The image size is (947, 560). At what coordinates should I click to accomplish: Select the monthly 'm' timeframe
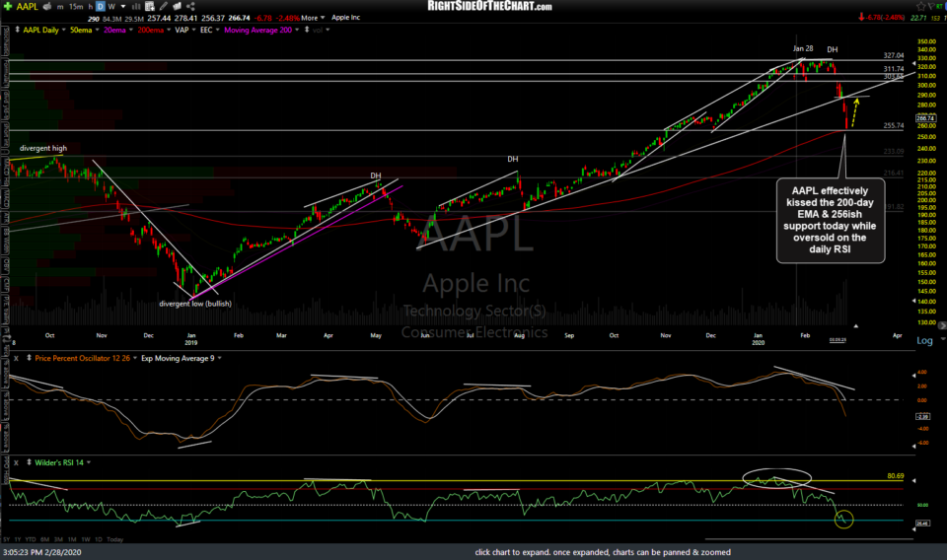coord(60,7)
